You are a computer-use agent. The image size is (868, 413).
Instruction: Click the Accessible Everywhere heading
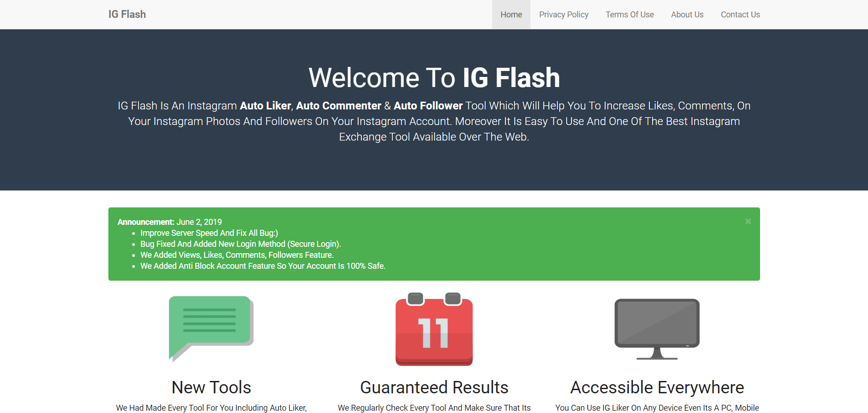pos(657,387)
